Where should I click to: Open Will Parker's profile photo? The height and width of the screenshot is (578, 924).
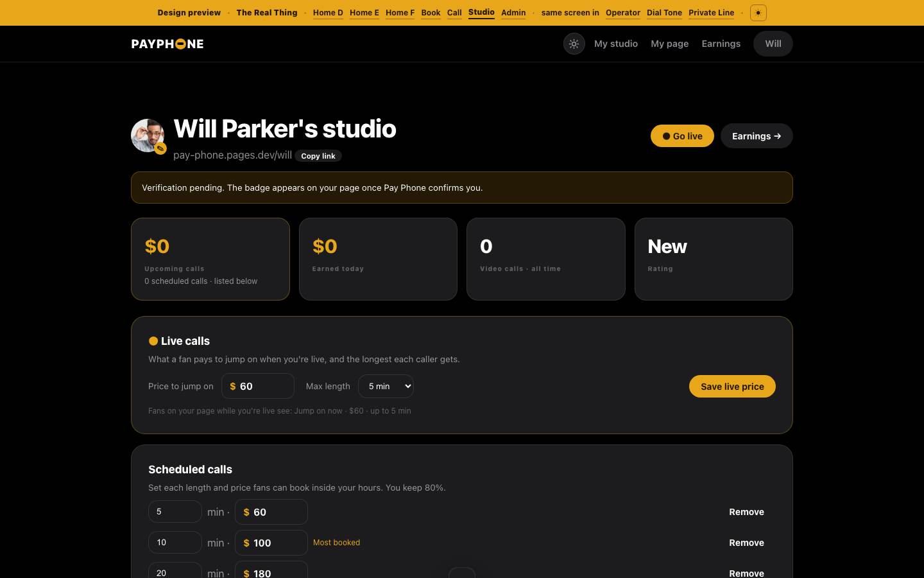(147, 135)
